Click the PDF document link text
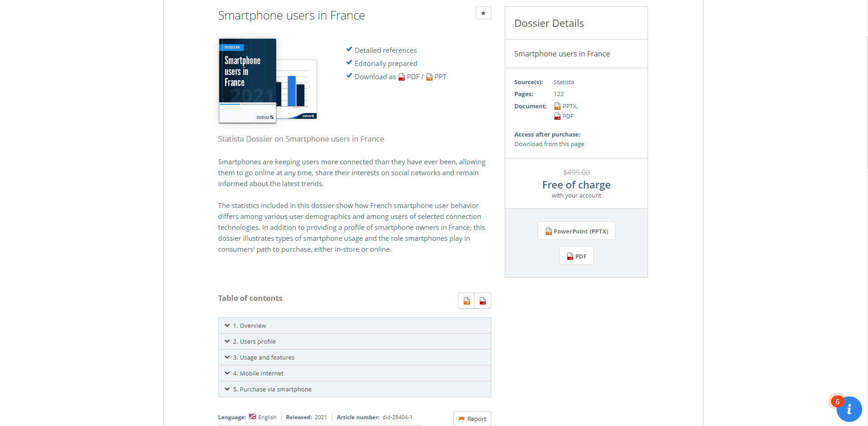 click(568, 117)
